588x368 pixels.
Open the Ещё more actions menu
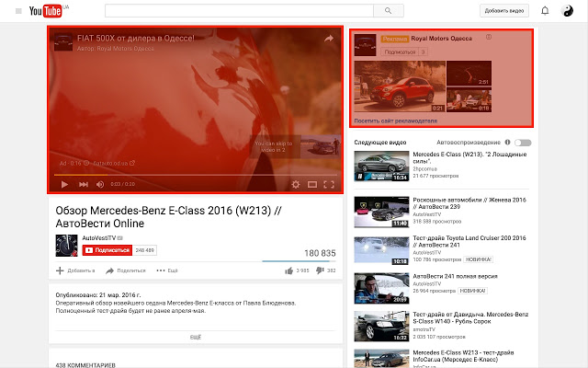pos(167,270)
